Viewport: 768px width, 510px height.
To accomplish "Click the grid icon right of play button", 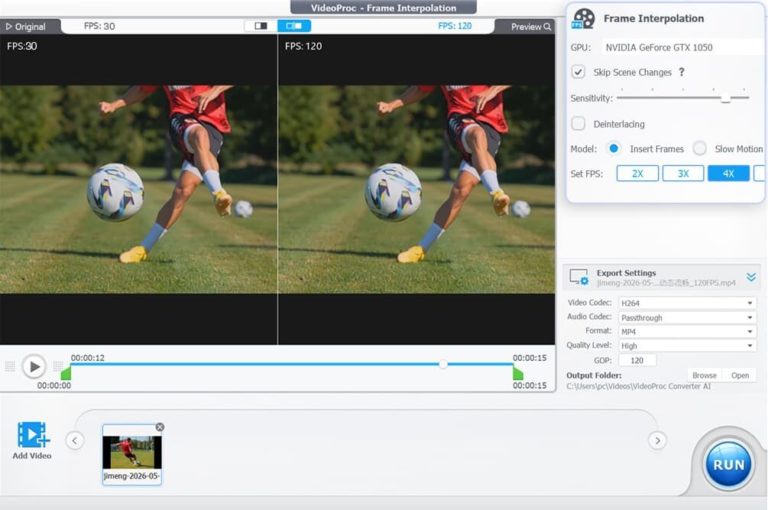I will pos(58,366).
